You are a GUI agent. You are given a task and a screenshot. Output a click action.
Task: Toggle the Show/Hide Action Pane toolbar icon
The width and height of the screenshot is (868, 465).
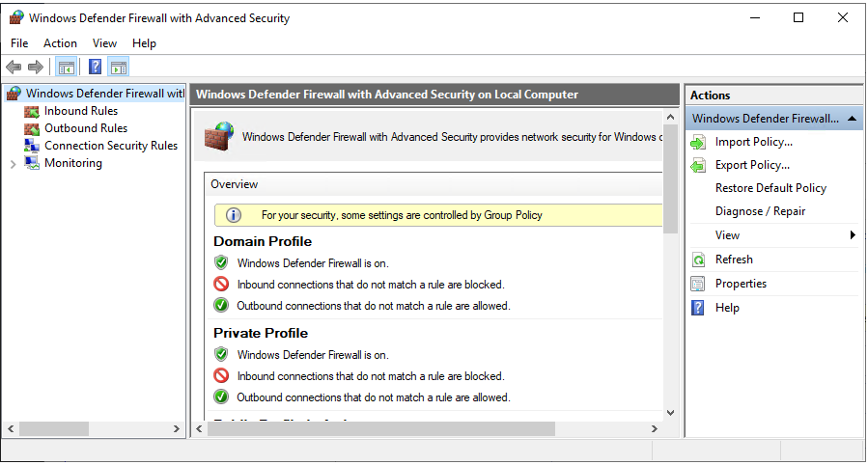click(x=119, y=67)
